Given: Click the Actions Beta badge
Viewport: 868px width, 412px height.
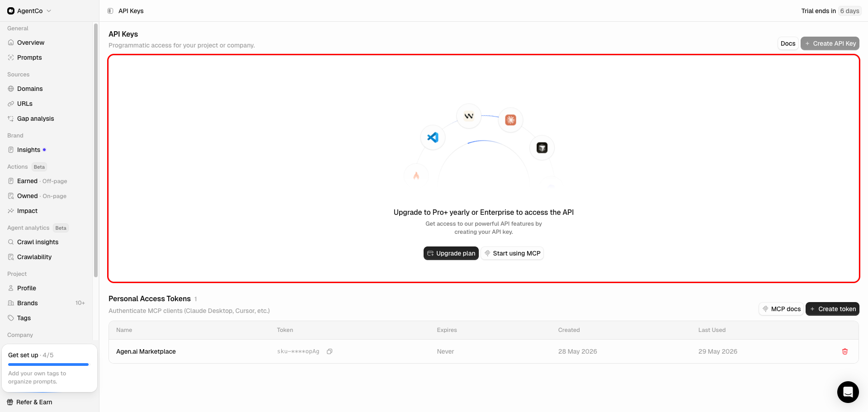Looking at the screenshot, I should 39,167.
